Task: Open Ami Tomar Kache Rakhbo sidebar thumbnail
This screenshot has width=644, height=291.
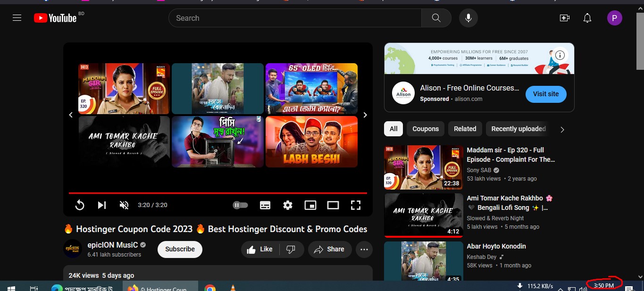Action: (x=424, y=215)
